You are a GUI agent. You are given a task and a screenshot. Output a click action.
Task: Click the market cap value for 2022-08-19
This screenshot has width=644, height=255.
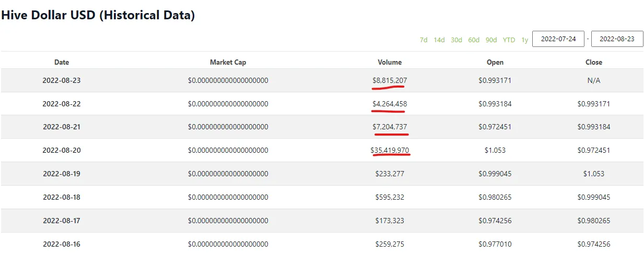(x=228, y=174)
